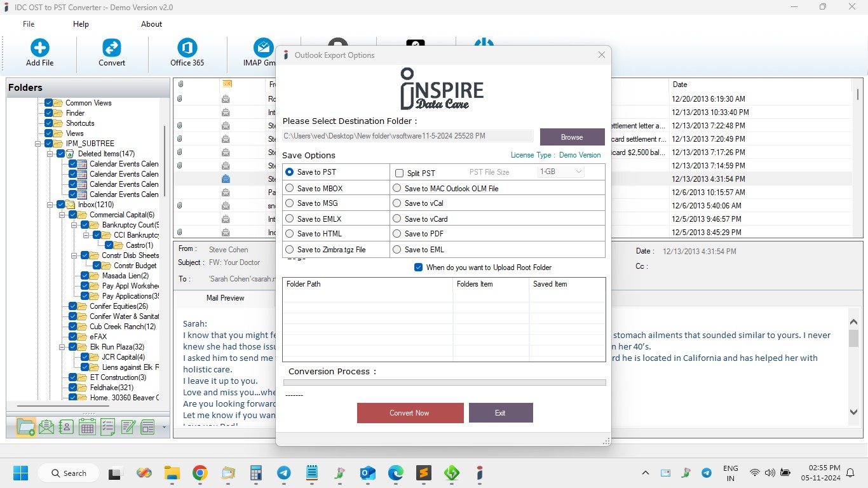Open the Help menu
This screenshot has height=488, width=868.
(81, 24)
